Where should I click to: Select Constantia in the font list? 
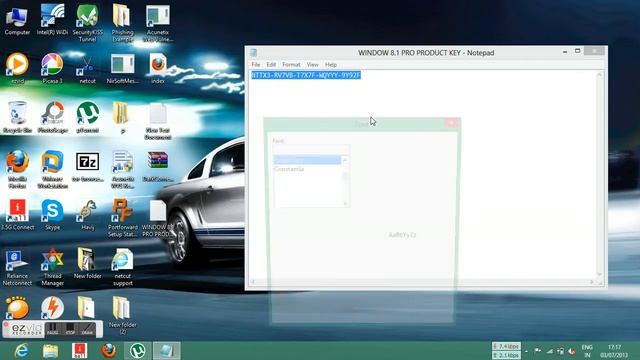tap(289, 169)
